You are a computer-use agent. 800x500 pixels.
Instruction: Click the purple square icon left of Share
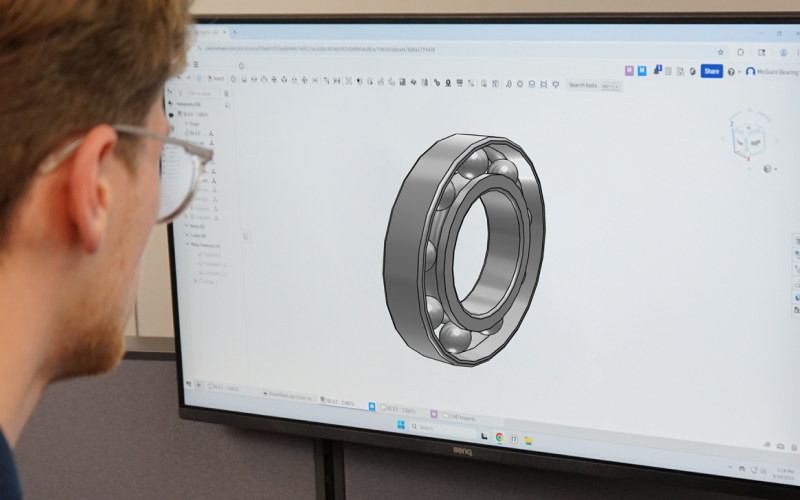(x=629, y=70)
